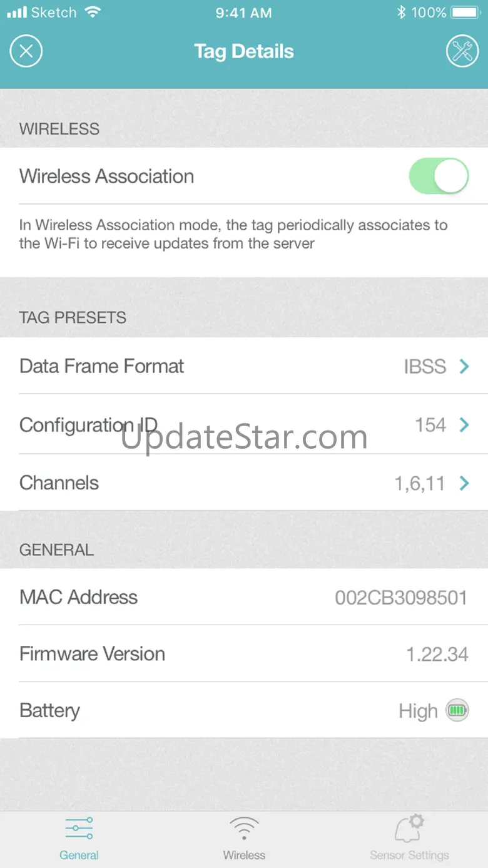Tap the Bluetooth icon in status bar
The image size is (488, 868).
click(x=401, y=13)
